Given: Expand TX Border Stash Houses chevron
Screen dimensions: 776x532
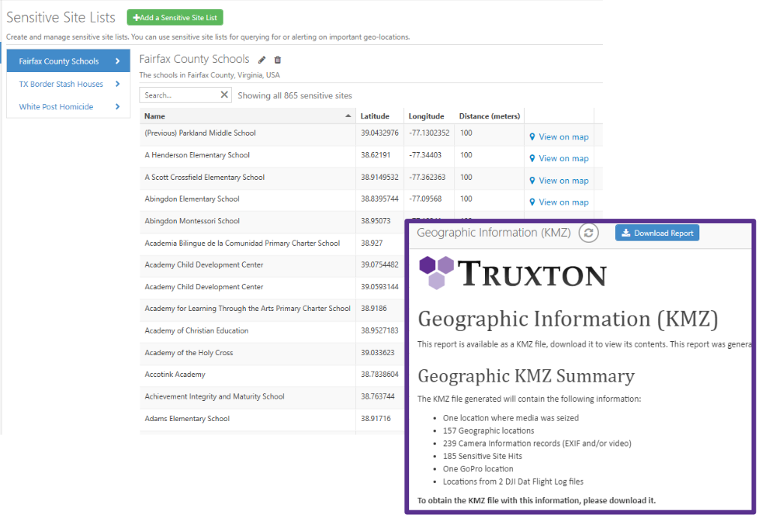Looking at the screenshot, I should [117, 84].
